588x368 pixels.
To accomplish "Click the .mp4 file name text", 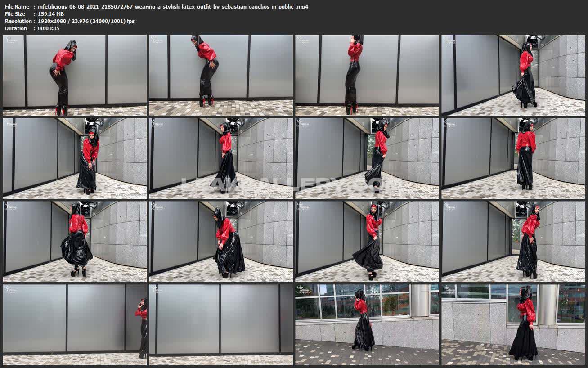I will tap(173, 7).
